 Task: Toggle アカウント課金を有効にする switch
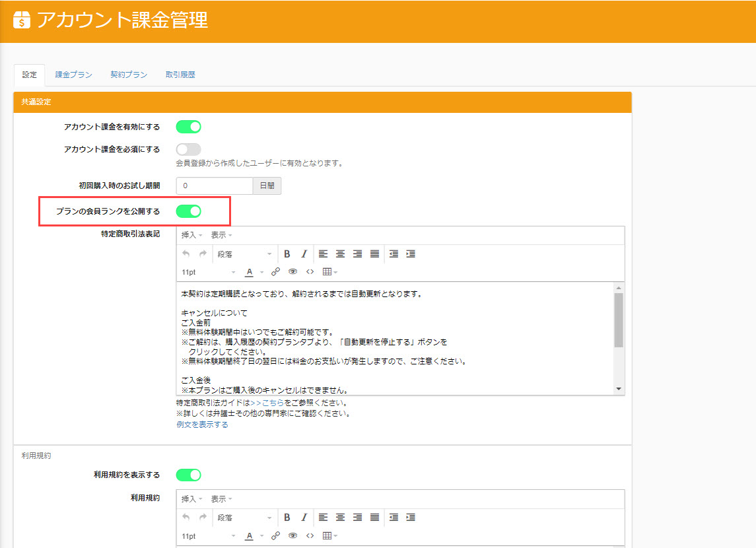pyautogui.click(x=188, y=127)
